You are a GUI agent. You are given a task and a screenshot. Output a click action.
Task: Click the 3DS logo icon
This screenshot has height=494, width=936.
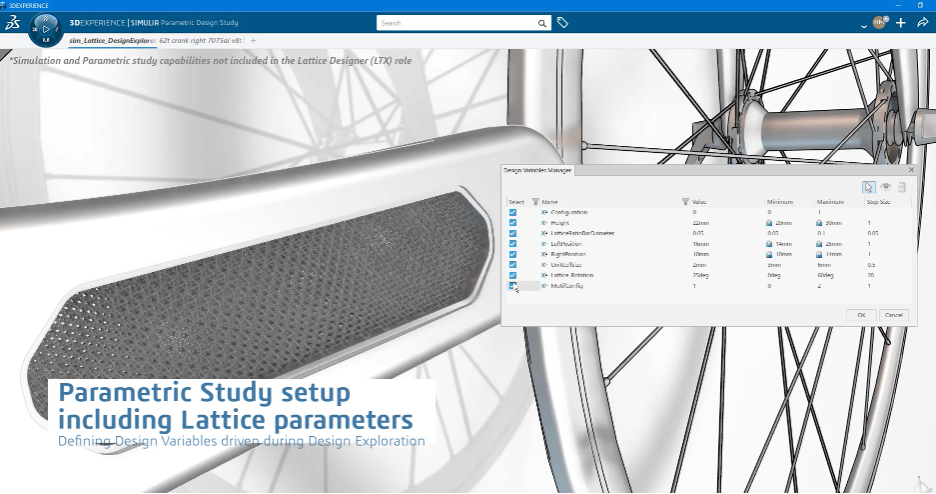[11, 24]
